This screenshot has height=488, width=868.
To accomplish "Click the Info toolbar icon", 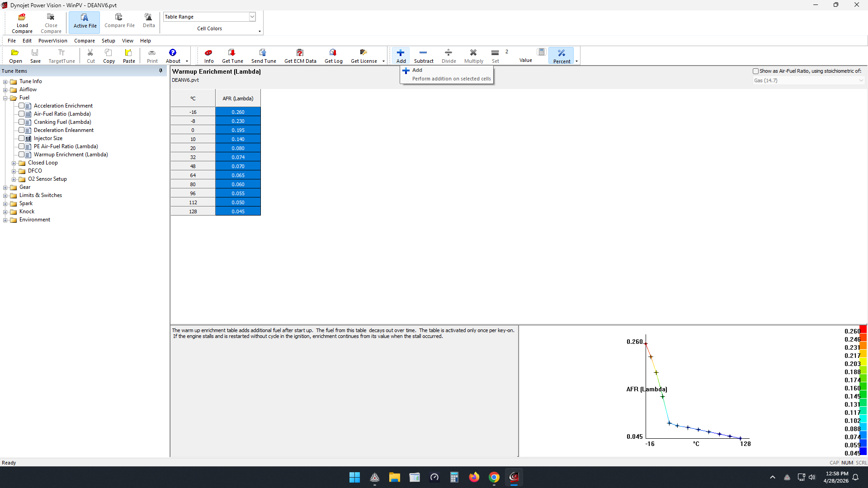I will tap(208, 53).
